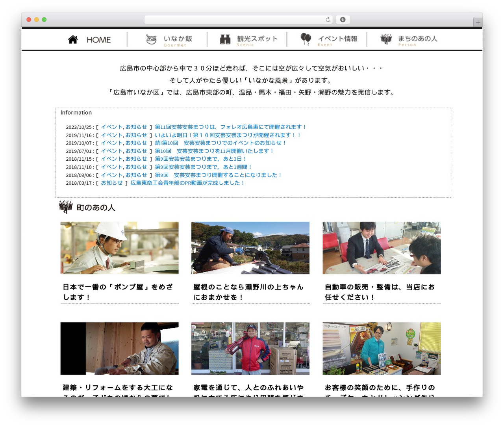Open the 観光スポット Scenic menu
Screen dimensions: 504x427
(248, 40)
